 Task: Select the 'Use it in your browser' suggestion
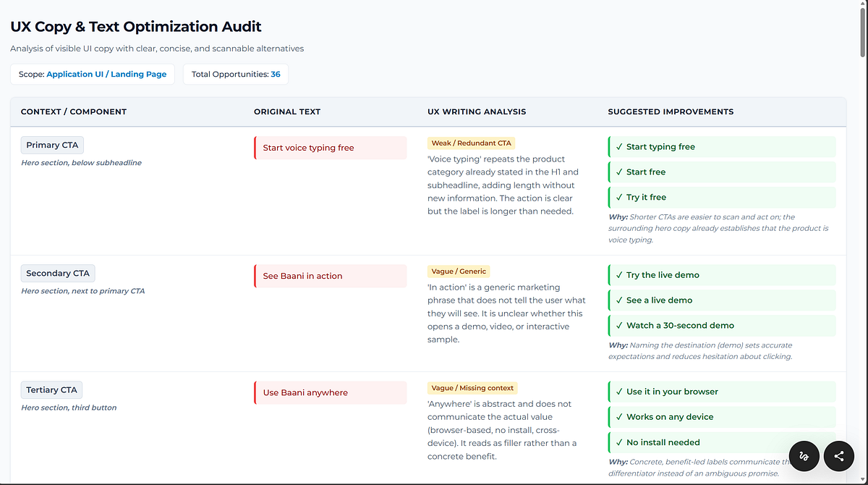722,392
